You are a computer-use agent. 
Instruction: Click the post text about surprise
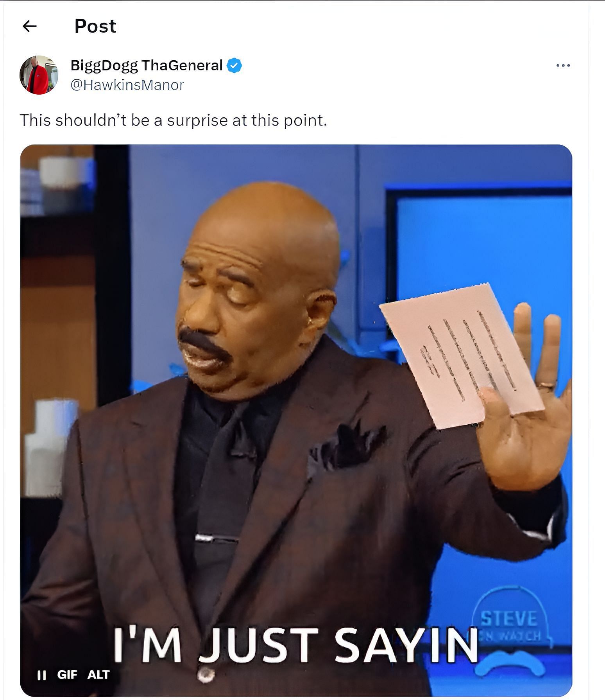[x=173, y=120]
